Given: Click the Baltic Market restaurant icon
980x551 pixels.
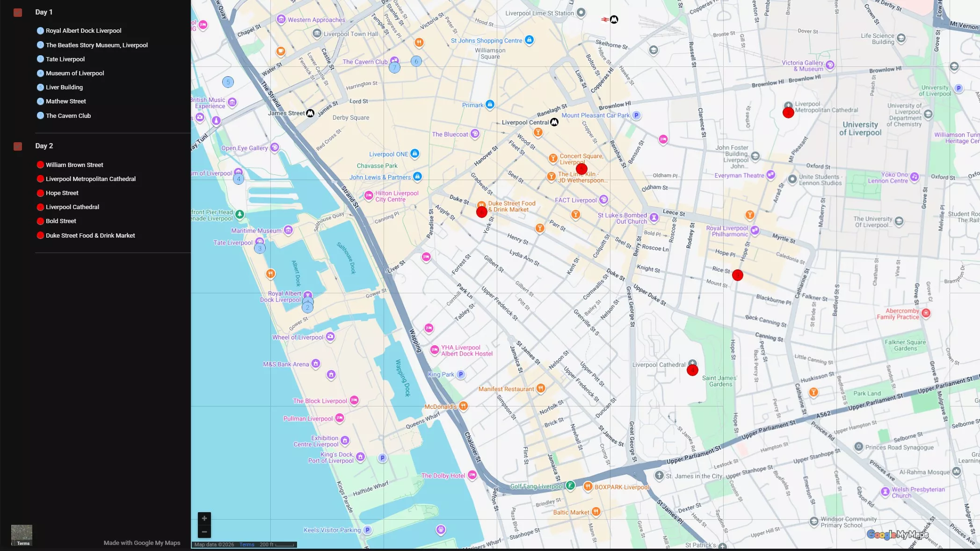Looking at the screenshot, I should click(x=596, y=512).
